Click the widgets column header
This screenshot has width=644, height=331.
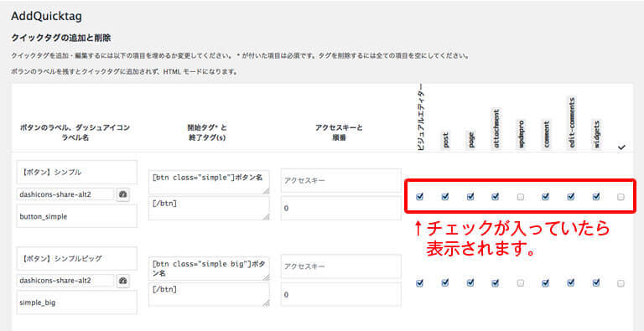tap(597, 135)
